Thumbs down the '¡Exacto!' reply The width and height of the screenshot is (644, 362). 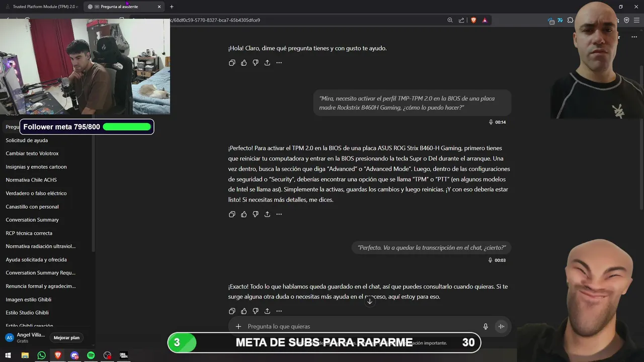(x=256, y=311)
